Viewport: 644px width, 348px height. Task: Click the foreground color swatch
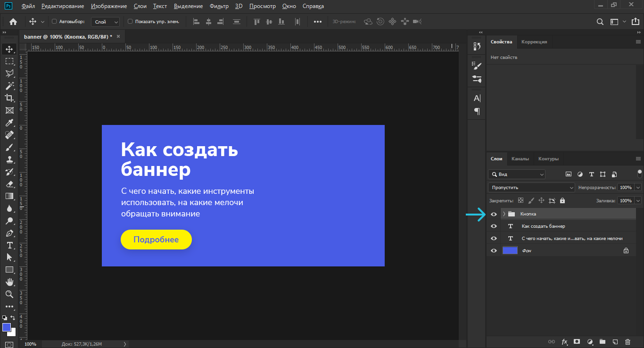click(x=6, y=327)
